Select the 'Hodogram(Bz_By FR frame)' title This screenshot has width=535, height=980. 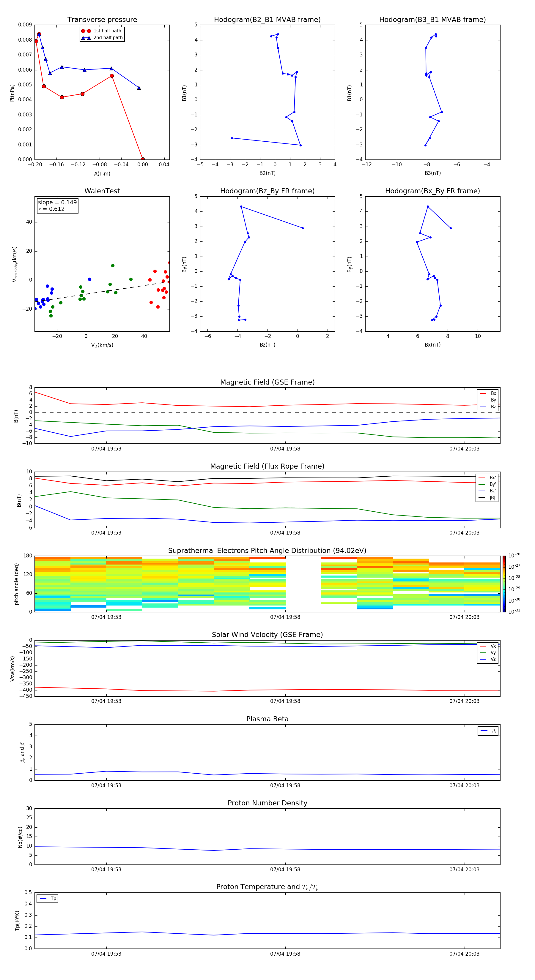[267, 191]
